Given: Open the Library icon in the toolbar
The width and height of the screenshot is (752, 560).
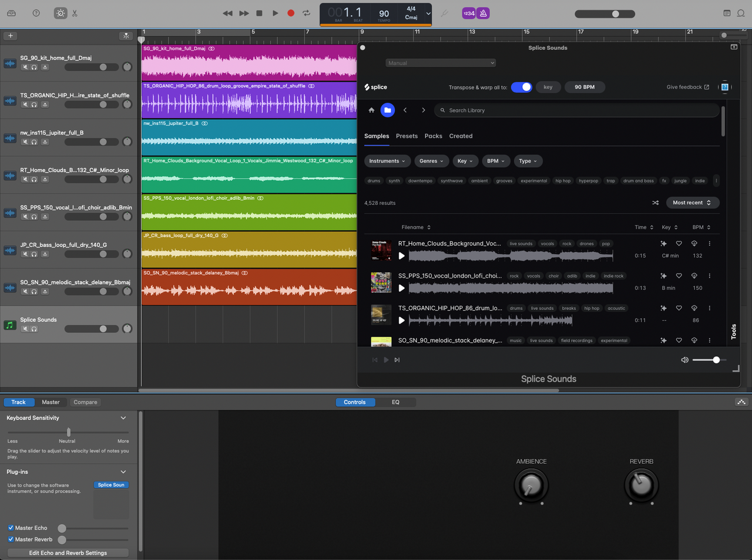Looking at the screenshot, I should click(11, 13).
